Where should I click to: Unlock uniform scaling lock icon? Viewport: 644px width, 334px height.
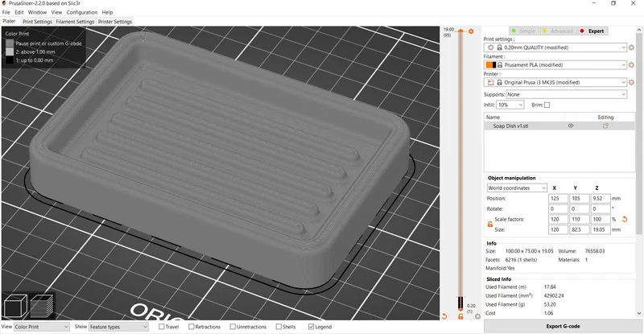coord(490,225)
